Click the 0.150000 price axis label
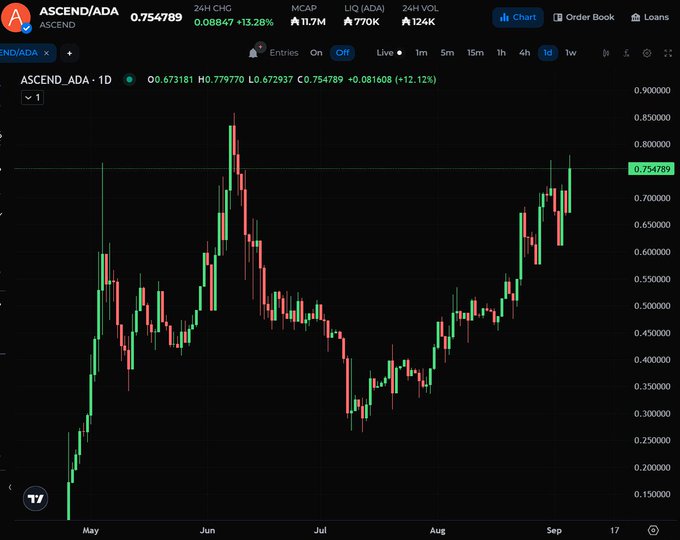This screenshot has width=680, height=540. tap(652, 494)
